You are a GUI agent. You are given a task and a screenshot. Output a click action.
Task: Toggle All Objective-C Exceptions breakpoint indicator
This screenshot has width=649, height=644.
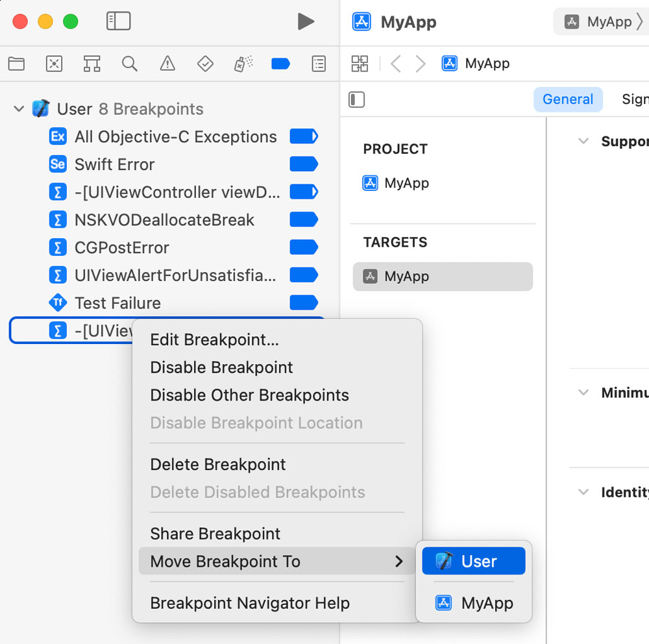pyautogui.click(x=304, y=136)
